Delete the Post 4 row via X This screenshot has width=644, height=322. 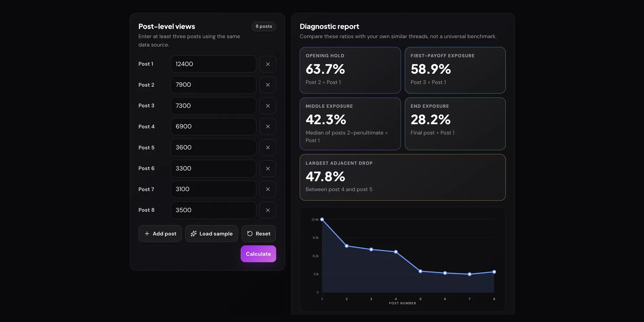[268, 127]
